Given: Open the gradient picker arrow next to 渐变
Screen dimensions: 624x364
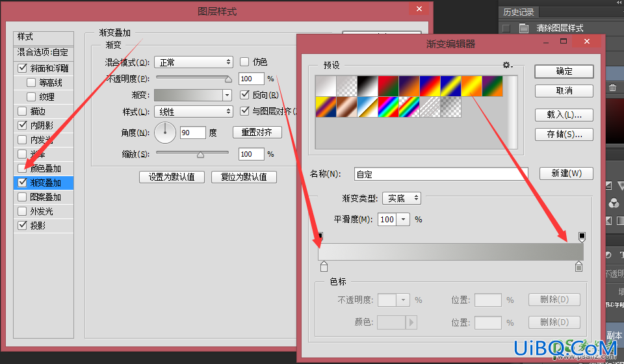Looking at the screenshot, I should tap(227, 95).
